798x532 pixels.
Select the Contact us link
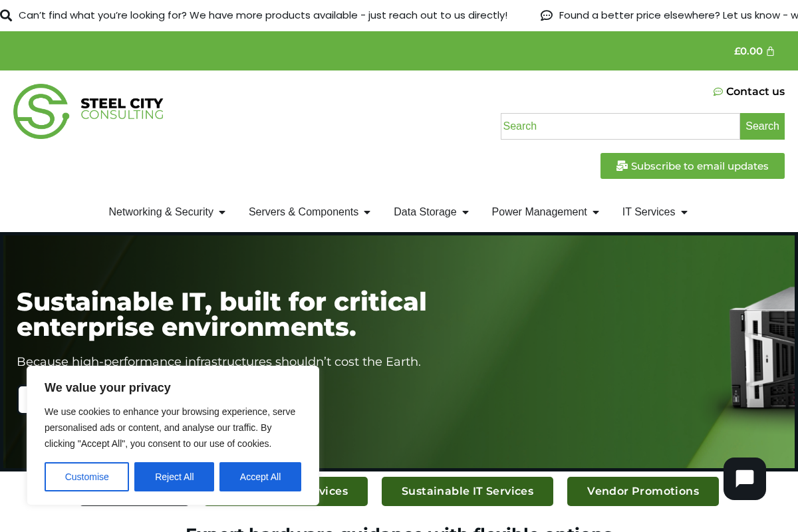(x=755, y=92)
